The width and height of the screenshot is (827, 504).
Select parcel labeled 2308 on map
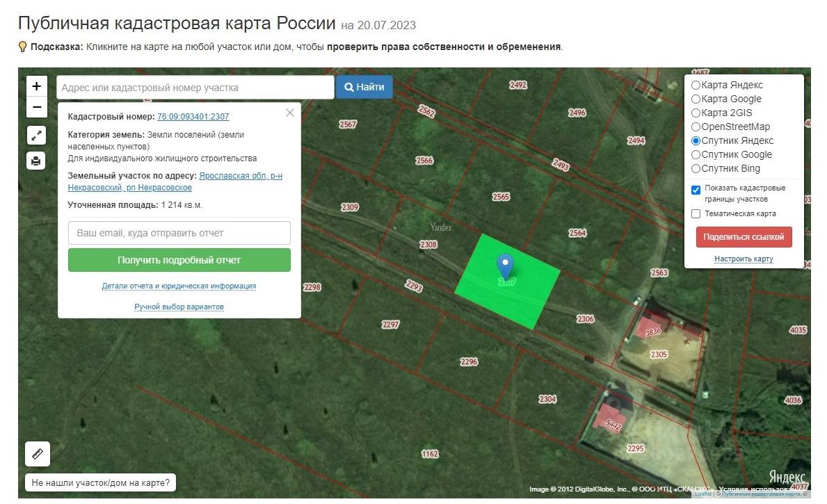tap(428, 245)
